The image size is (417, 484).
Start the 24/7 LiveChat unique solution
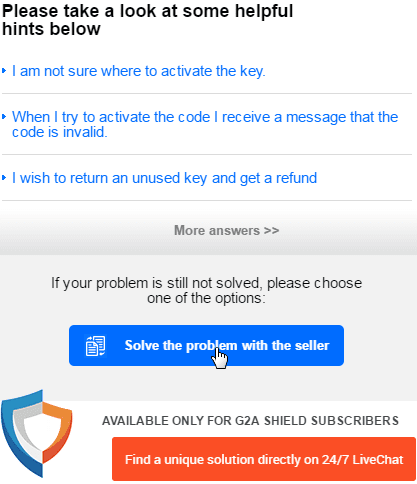[x=264, y=459]
